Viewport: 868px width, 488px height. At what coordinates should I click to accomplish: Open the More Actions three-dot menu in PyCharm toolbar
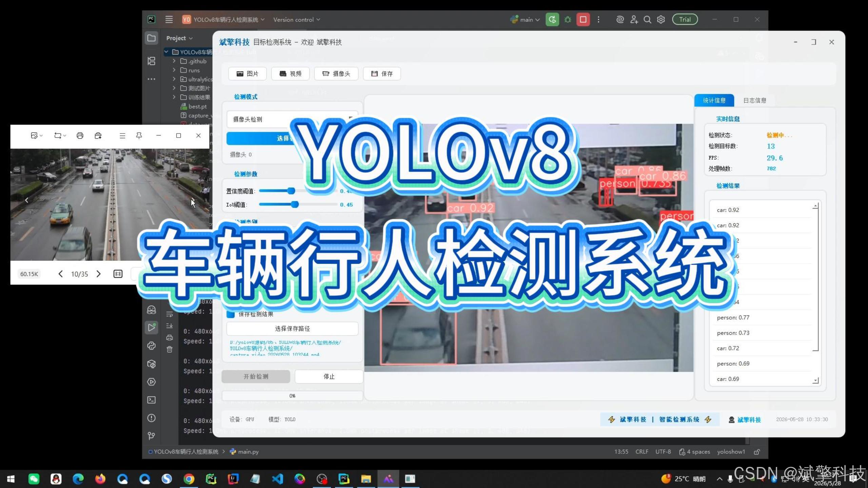(x=598, y=19)
